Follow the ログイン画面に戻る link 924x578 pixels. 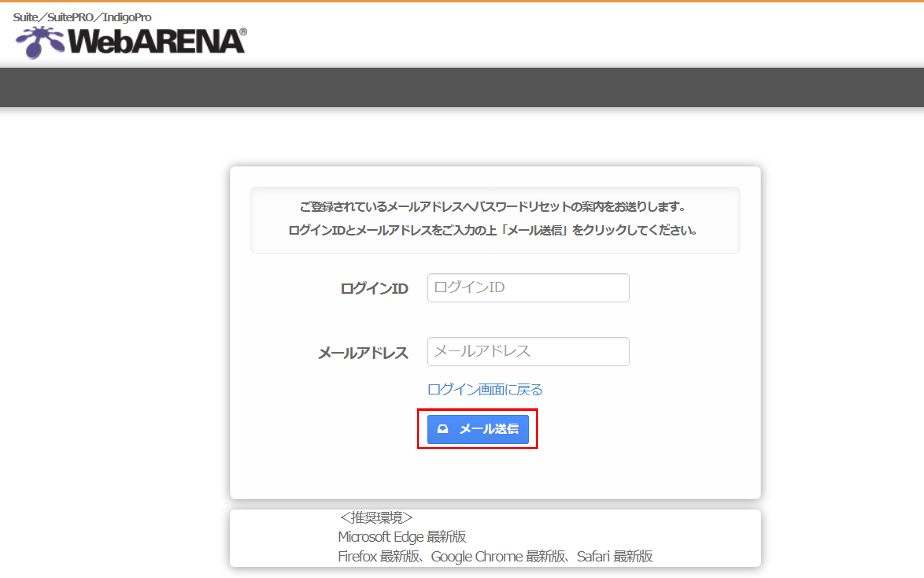point(485,390)
